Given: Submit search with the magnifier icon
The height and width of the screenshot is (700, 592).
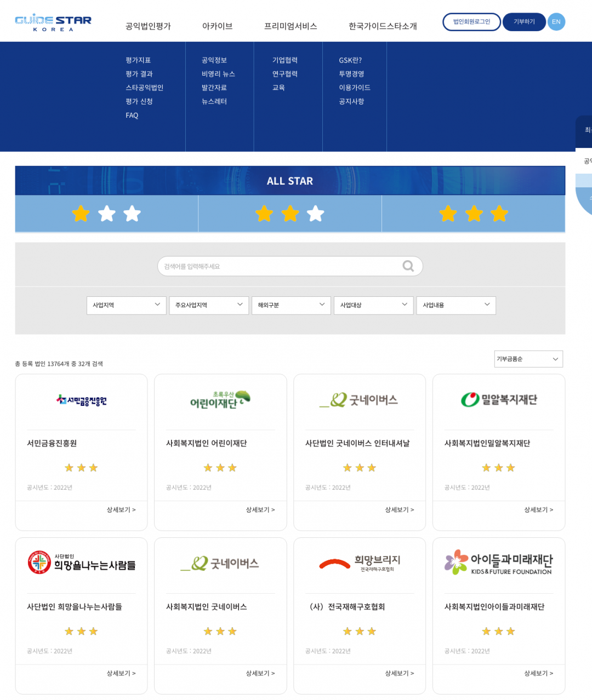Looking at the screenshot, I should (x=408, y=266).
